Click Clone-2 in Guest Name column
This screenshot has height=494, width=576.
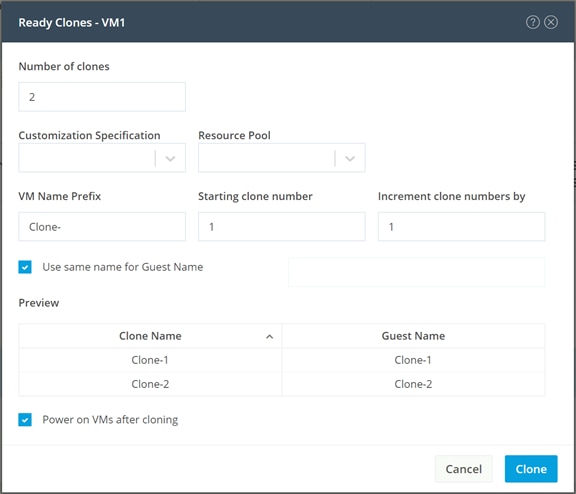413,384
